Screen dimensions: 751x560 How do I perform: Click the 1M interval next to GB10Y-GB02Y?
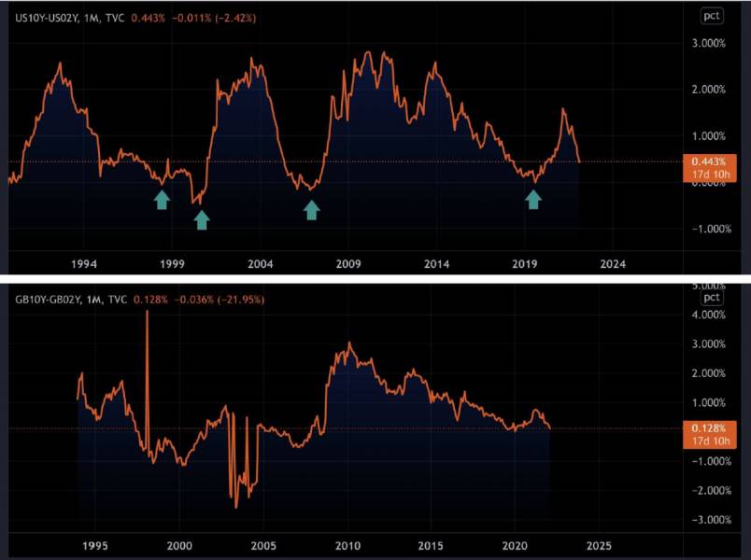click(x=93, y=300)
